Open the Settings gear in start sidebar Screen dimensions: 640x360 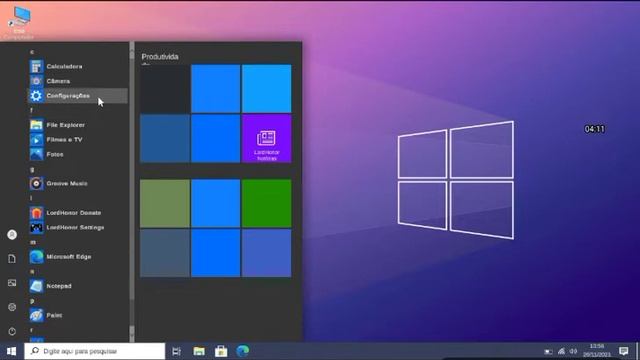pyautogui.click(x=12, y=307)
